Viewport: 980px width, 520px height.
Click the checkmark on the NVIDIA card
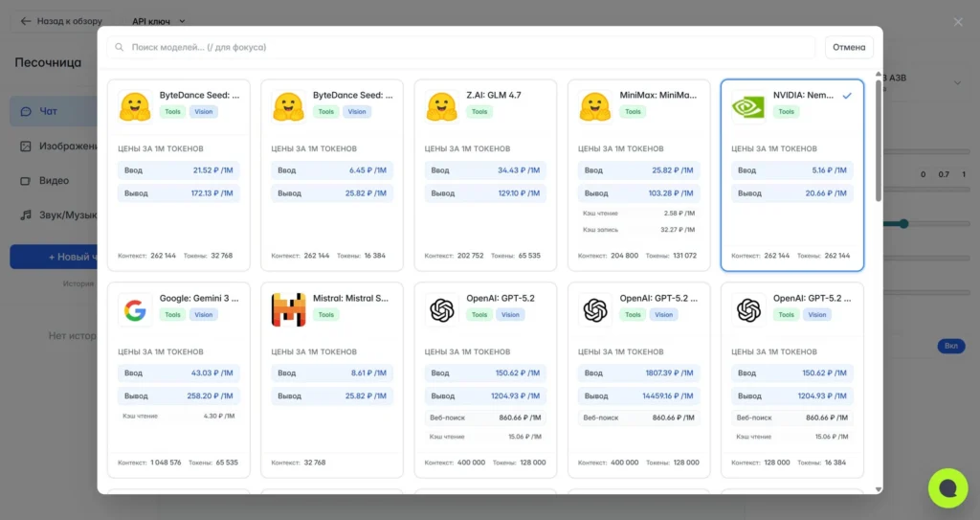point(847,96)
